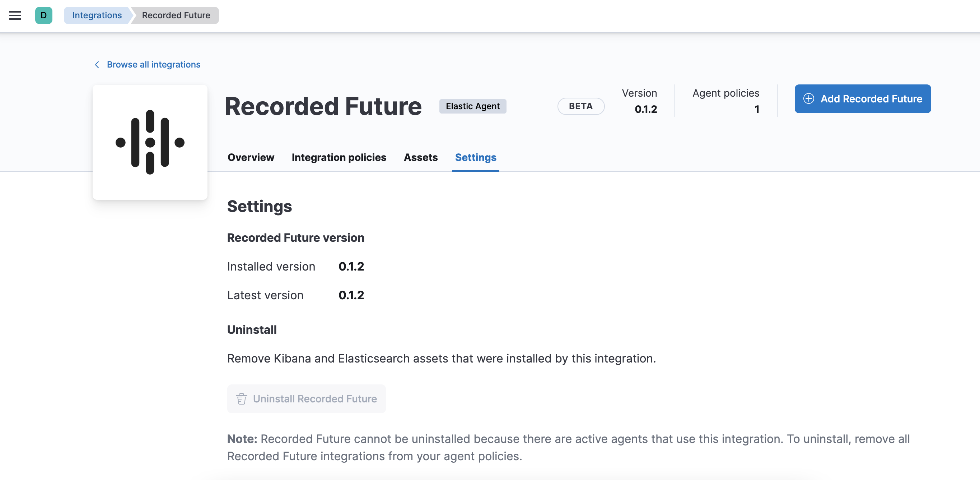Image resolution: width=980 pixels, height=480 pixels.
Task: Switch to the Overview tab
Action: point(251,157)
